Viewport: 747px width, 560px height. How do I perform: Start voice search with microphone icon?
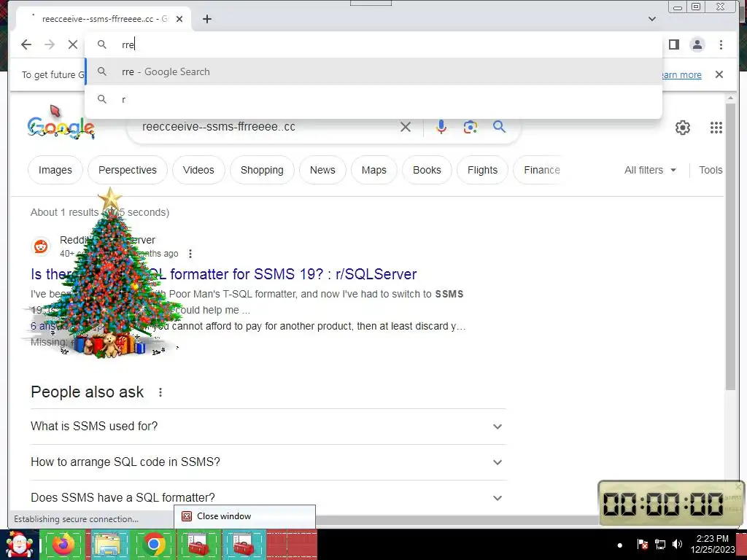(441, 127)
